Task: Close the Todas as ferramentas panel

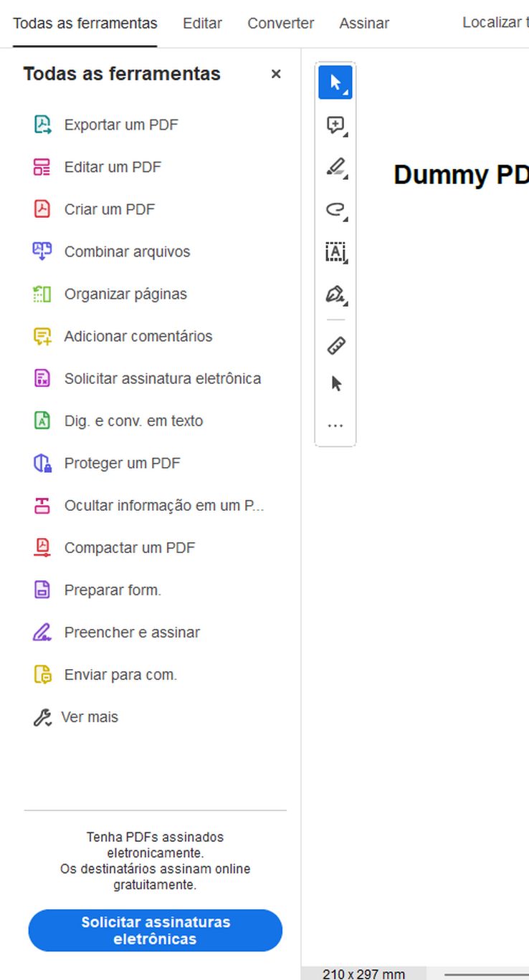Action: coord(275,74)
